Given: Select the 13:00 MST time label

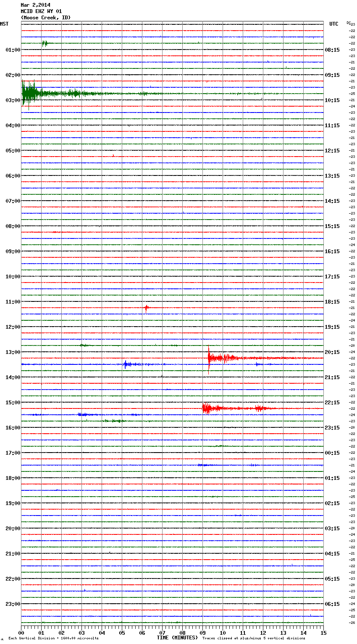Looking at the screenshot, I should (13, 352).
